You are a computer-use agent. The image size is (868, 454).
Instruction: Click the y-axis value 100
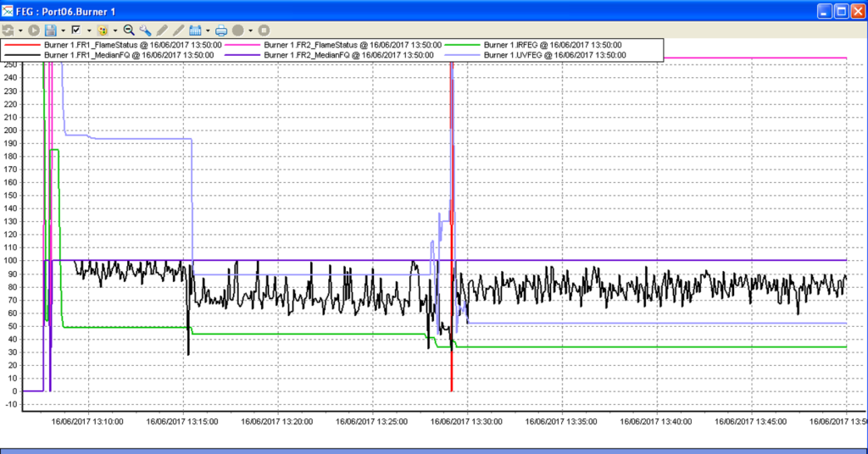coord(11,261)
